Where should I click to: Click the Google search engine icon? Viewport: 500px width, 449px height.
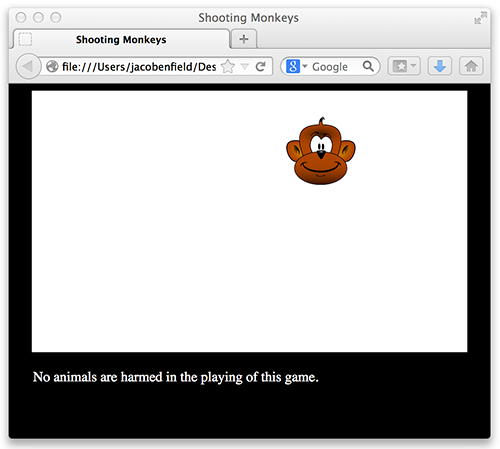tap(293, 66)
